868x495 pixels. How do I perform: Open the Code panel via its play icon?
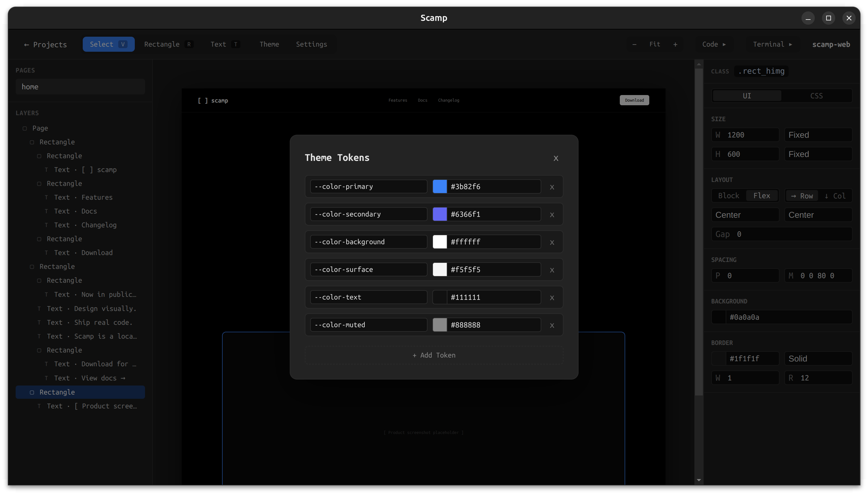(724, 44)
